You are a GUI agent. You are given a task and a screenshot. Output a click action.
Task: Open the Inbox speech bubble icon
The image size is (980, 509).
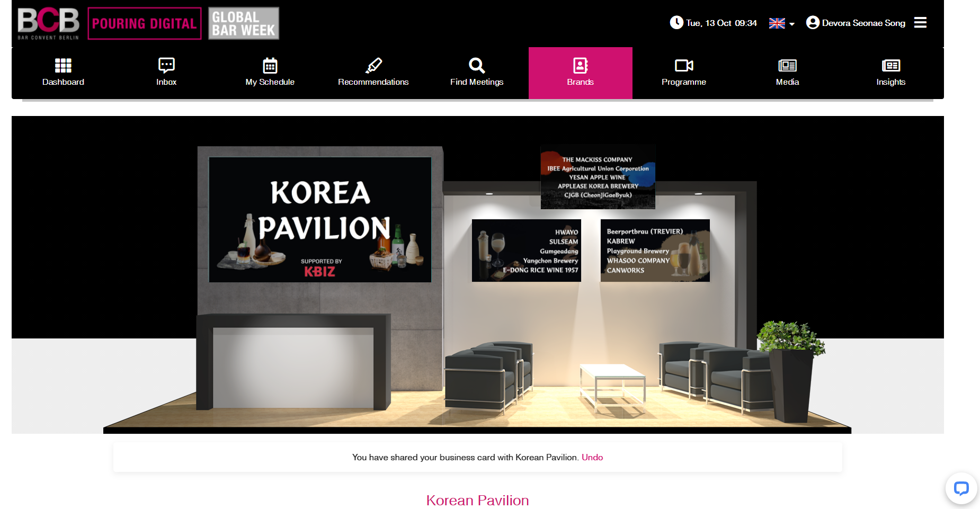(x=166, y=65)
